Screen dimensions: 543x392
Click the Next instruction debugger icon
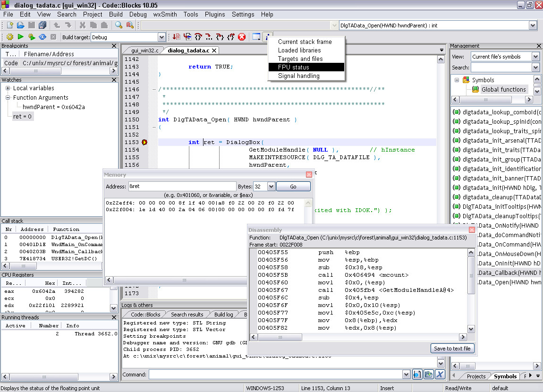tap(209, 37)
